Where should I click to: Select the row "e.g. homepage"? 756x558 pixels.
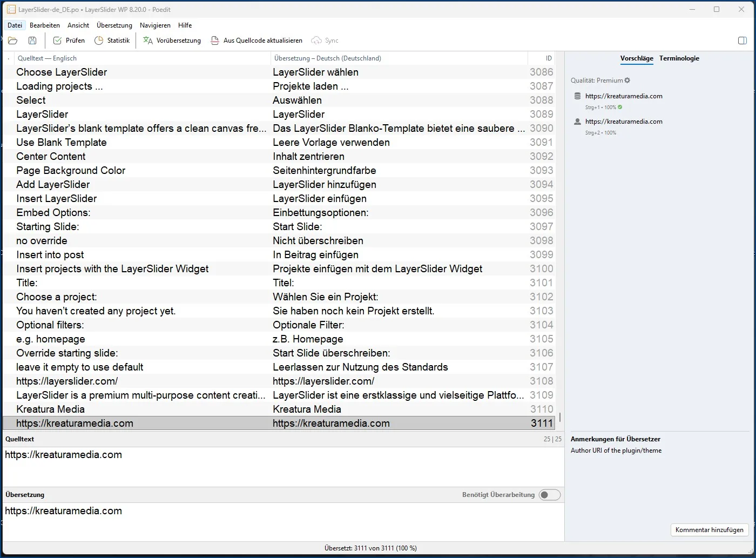click(x=280, y=339)
